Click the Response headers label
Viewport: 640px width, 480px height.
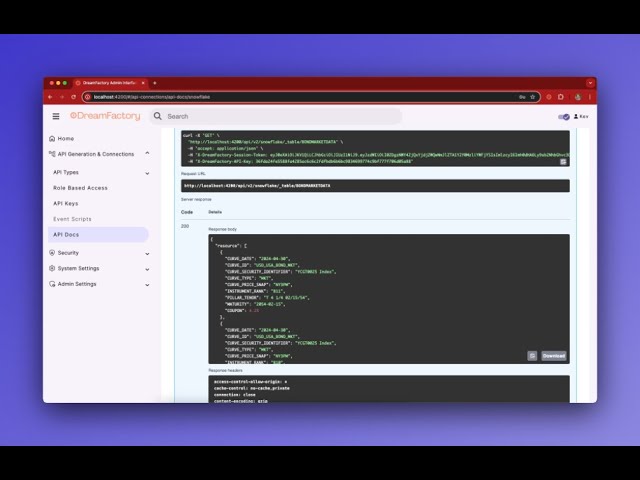coord(225,371)
